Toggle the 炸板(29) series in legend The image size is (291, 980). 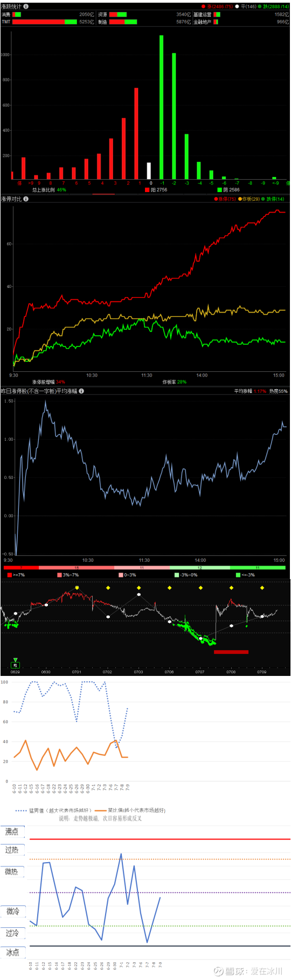pyautogui.click(x=249, y=199)
